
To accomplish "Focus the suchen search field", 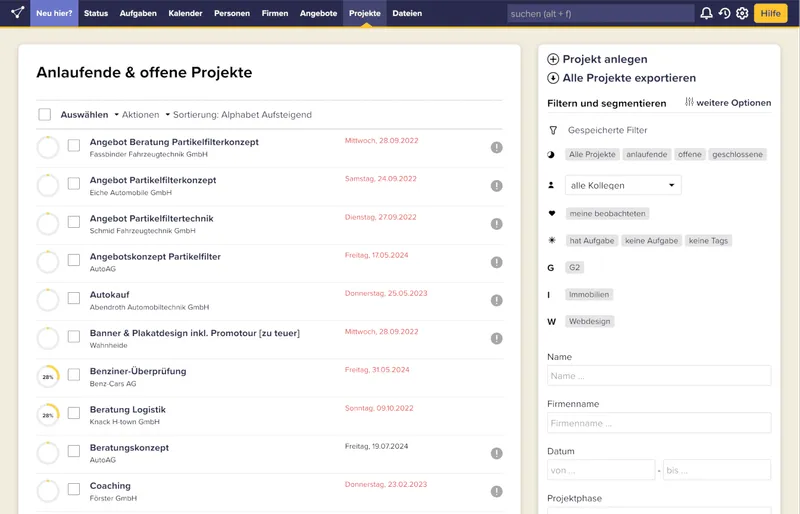I will [601, 14].
